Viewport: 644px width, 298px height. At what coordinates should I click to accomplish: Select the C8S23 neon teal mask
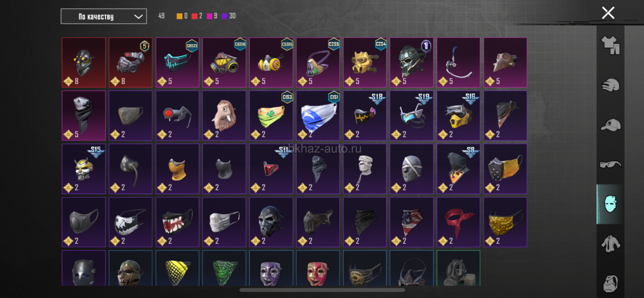[x=177, y=62]
